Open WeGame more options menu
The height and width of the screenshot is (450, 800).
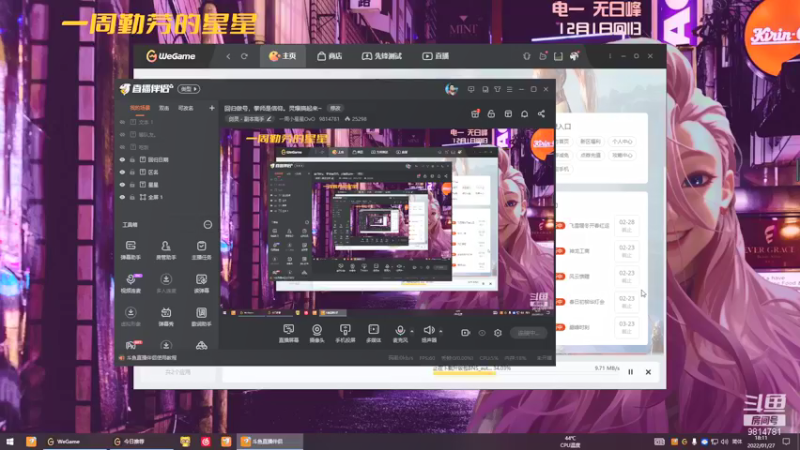[610, 56]
